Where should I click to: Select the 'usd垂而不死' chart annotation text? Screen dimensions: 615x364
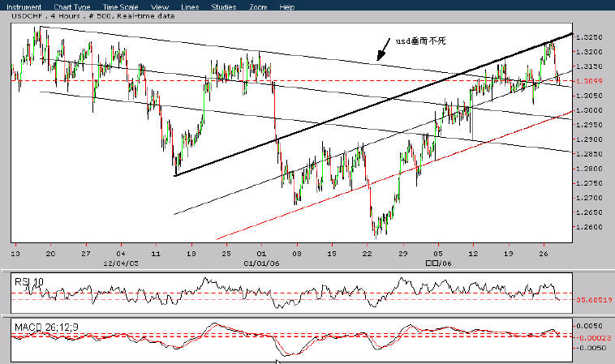421,41
